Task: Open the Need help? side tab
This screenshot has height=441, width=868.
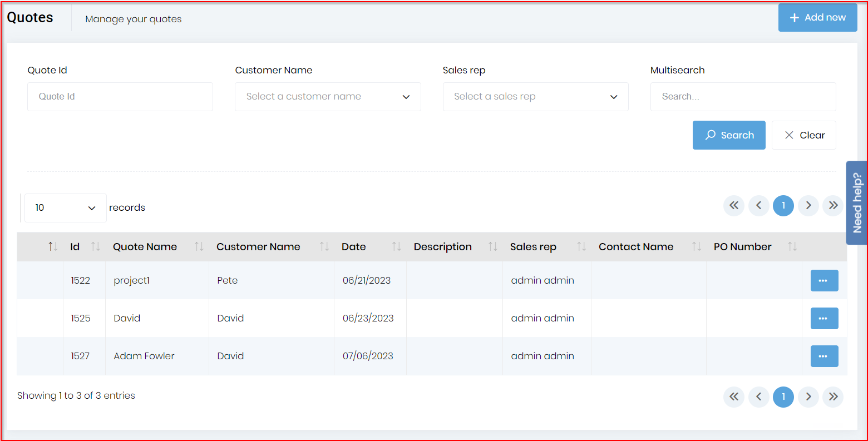Action: [857, 203]
